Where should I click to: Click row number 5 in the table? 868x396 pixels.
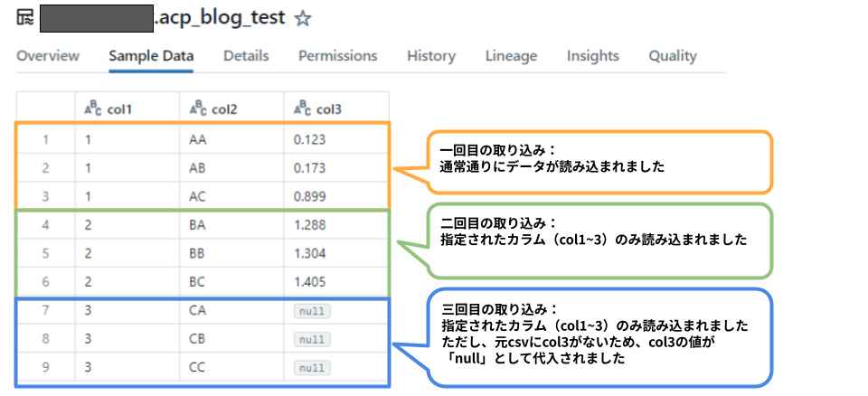(46, 254)
